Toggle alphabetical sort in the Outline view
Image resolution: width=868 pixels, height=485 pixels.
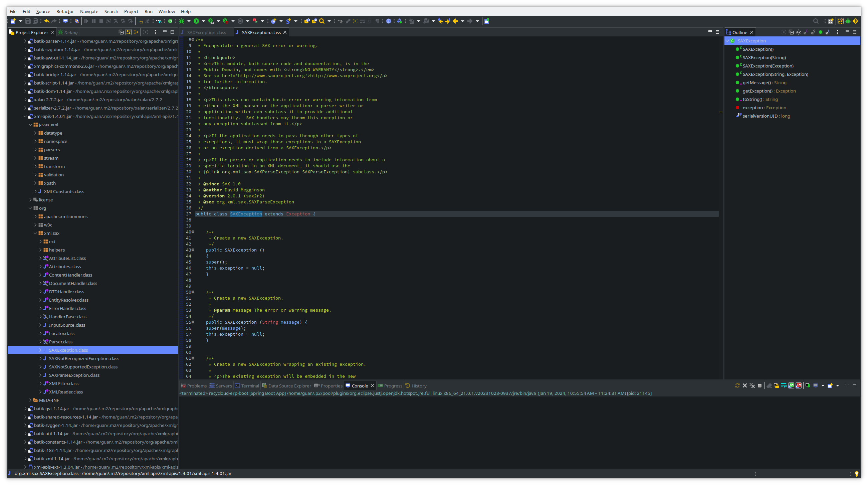point(799,32)
